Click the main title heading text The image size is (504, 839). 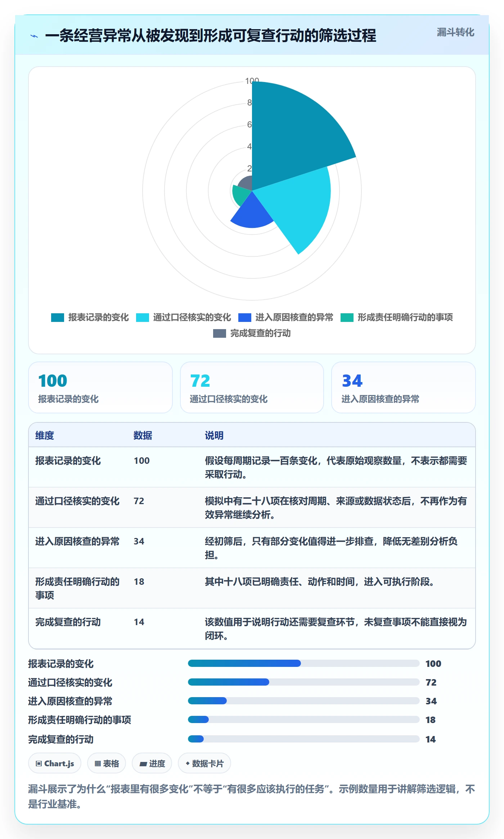pos(211,36)
